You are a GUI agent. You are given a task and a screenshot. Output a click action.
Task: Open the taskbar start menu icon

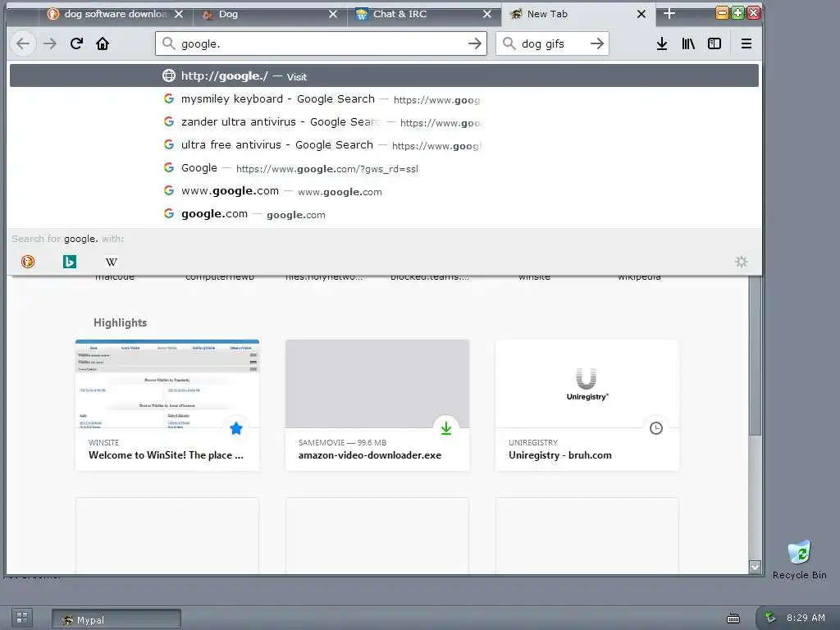click(22, 618)
